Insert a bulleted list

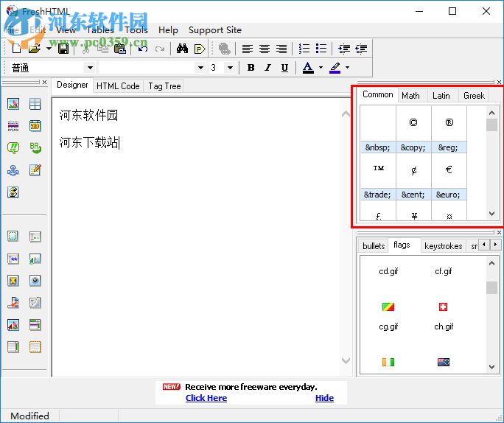click(321, 49)
